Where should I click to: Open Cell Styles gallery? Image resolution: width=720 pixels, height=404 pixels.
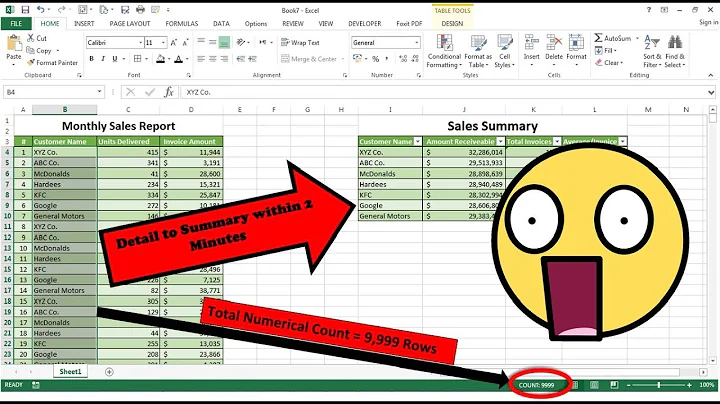click(x=505, y=51)
